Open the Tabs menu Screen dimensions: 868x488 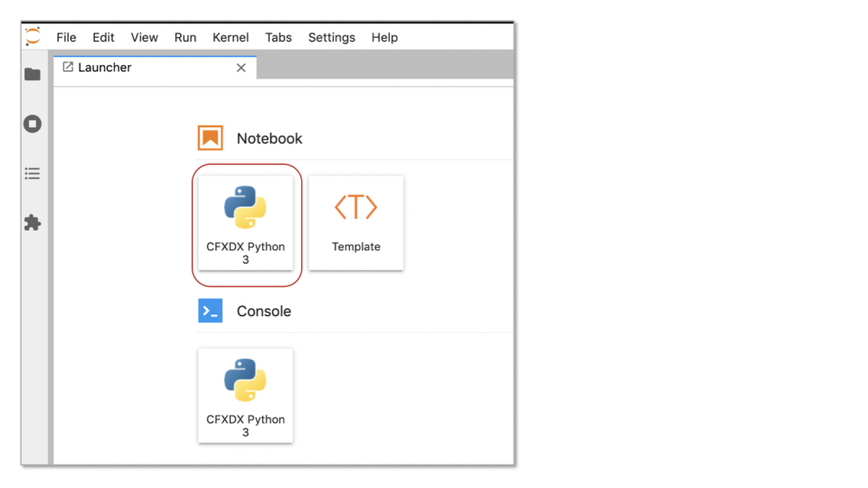(278, 37)
